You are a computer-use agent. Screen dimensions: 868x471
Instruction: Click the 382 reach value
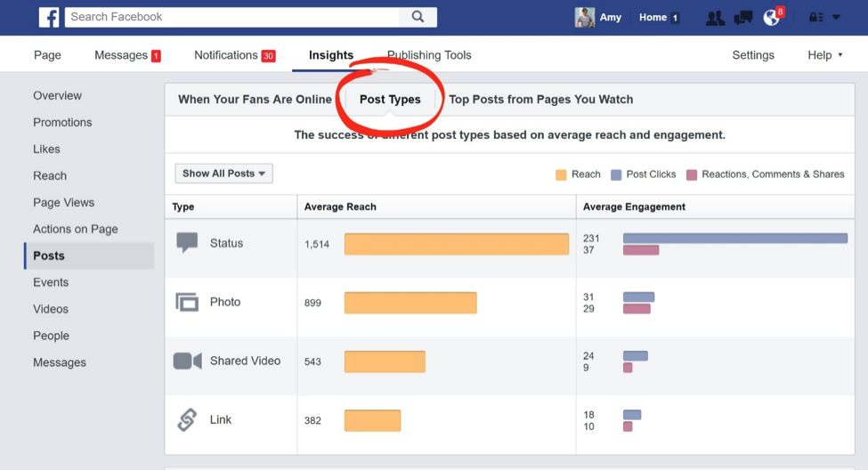[312, 420]
